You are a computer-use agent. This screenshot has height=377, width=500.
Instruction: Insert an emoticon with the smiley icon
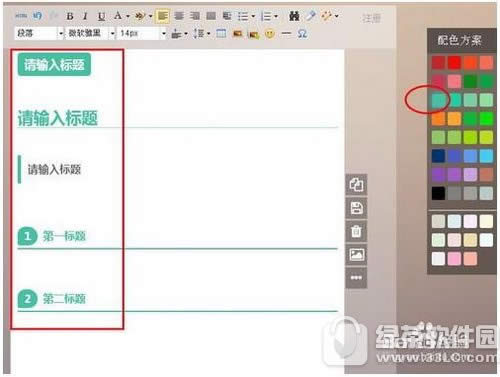click(x=270, y=34)
